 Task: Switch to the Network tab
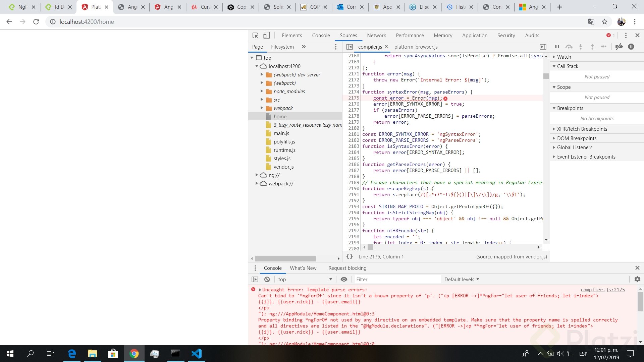click(376, 36)
